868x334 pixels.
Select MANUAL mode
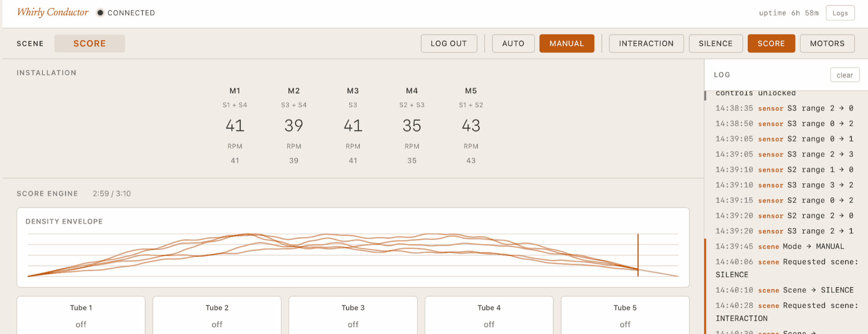(x=566, y=43)
